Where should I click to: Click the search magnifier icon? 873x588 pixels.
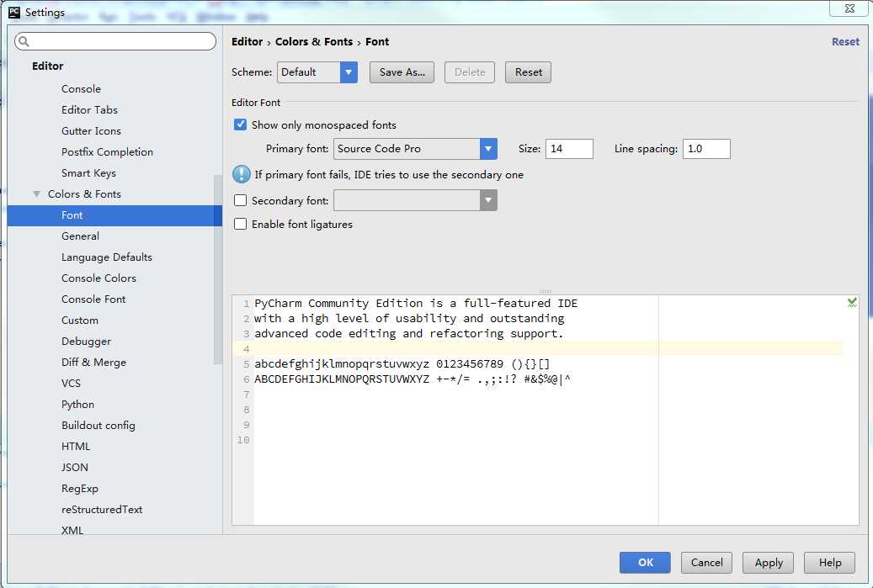24,41
